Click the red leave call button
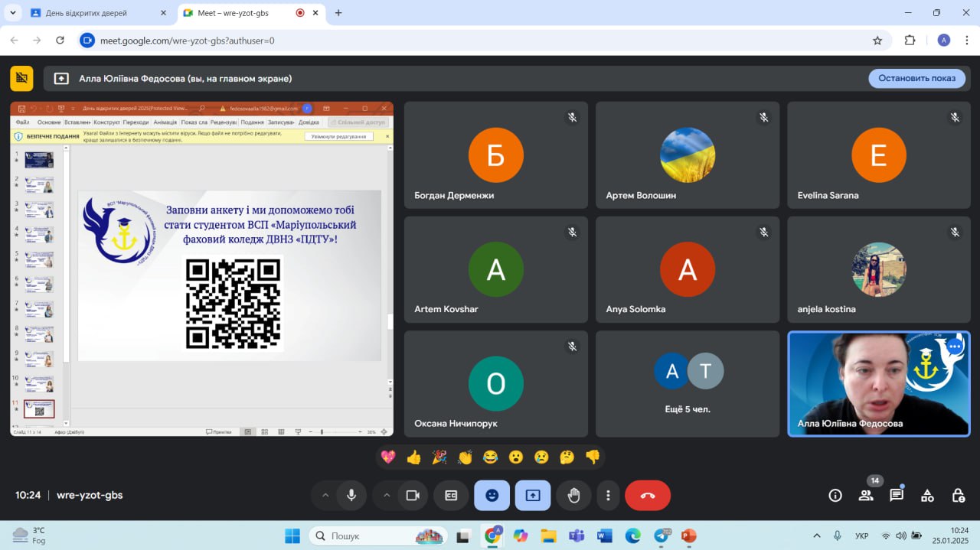This screenshot has height=550, width=980. tap(648, 495)
